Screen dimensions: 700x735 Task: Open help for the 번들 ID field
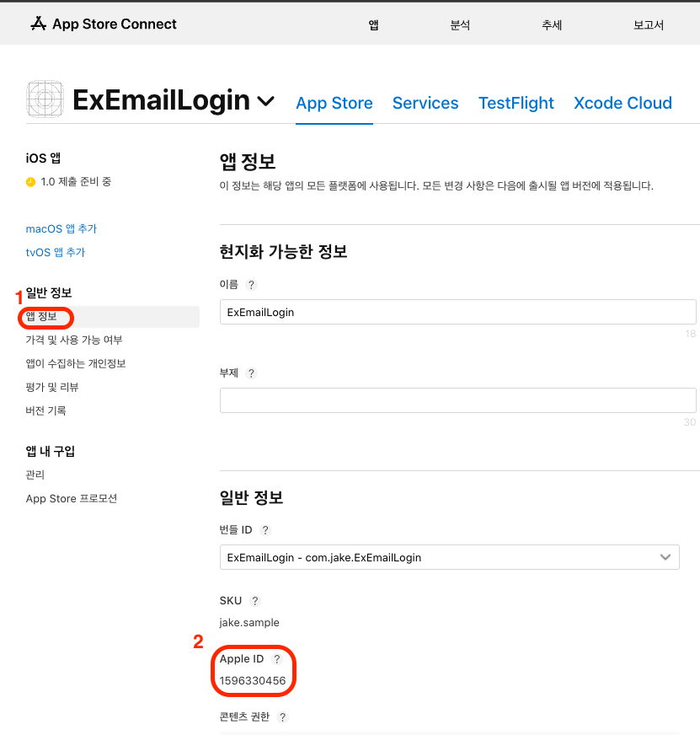click(x=265, y=529)
